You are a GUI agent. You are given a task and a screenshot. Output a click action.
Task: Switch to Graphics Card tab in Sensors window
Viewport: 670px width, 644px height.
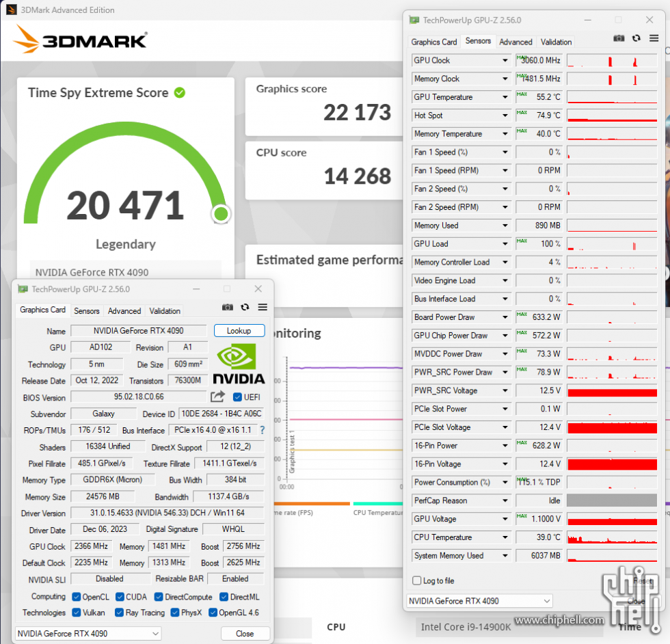point(433,42)
